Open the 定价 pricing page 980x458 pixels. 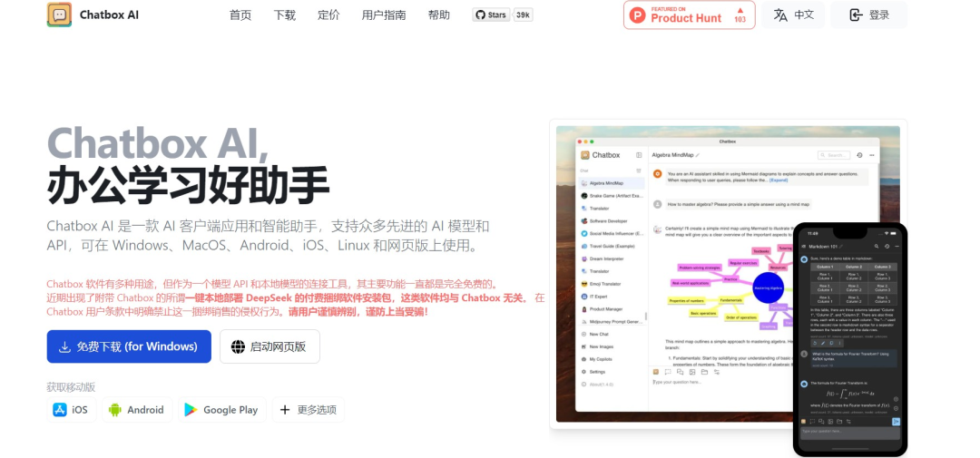point(328,15)
